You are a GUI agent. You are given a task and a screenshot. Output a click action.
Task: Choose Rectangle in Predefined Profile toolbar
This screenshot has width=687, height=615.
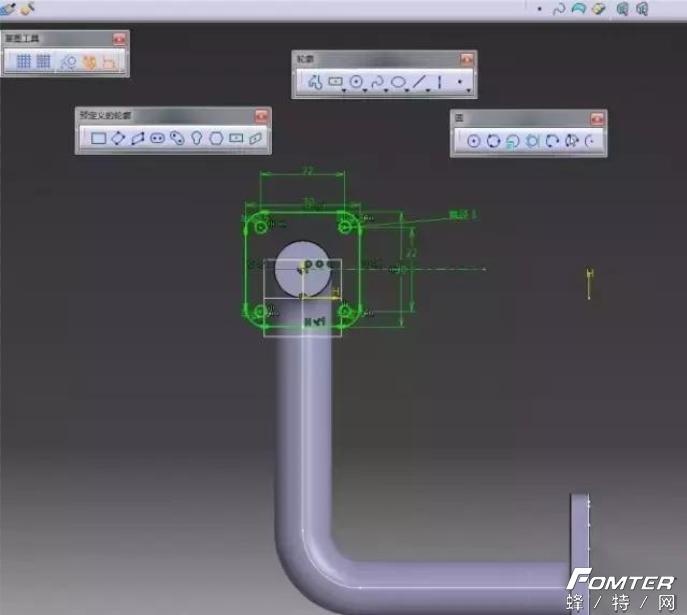point(99,138)
